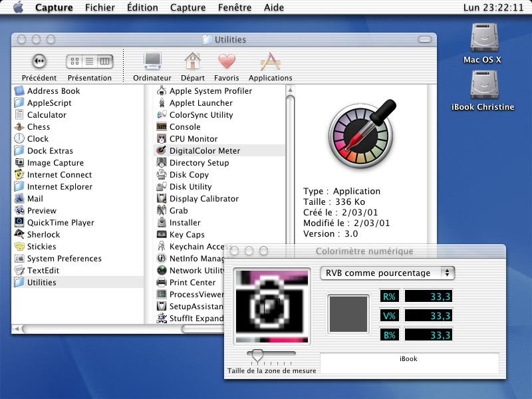Viewport: 532px width, 399px height.
Task: Open the Aide menu
Action: coord(274,7)
